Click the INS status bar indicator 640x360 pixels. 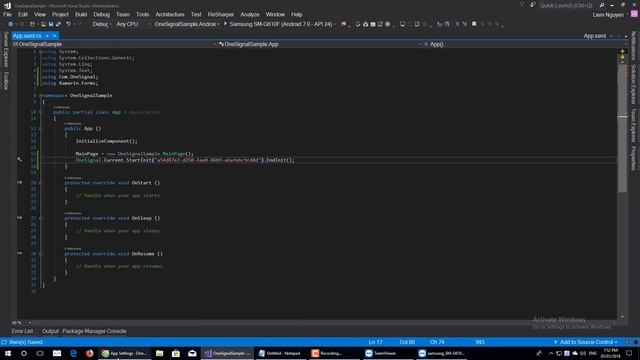(480, 342)
